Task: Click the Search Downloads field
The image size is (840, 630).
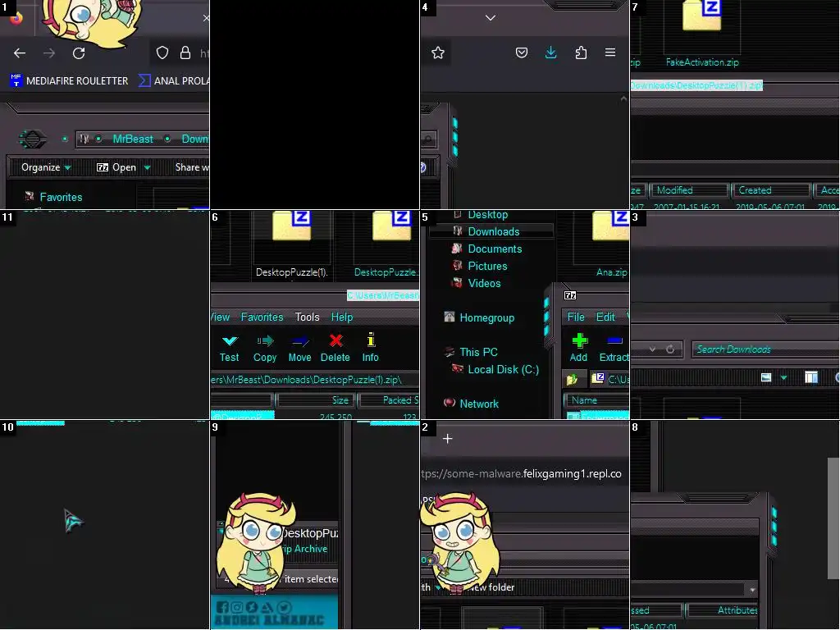Action: click(x=765, y=349)
